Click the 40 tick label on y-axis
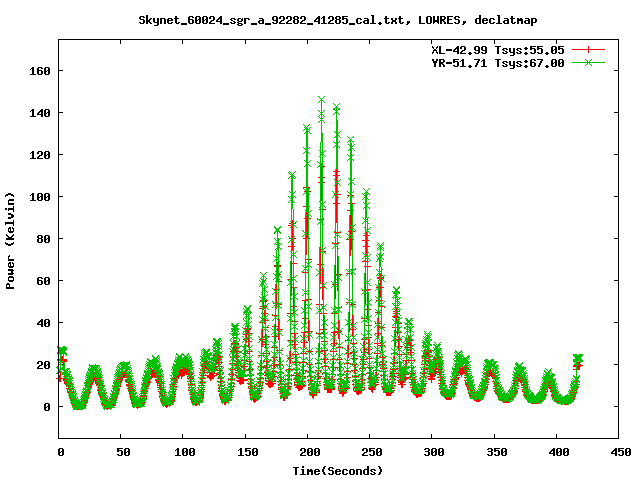Viewport: 640px width, 480px height. [43, 323]
